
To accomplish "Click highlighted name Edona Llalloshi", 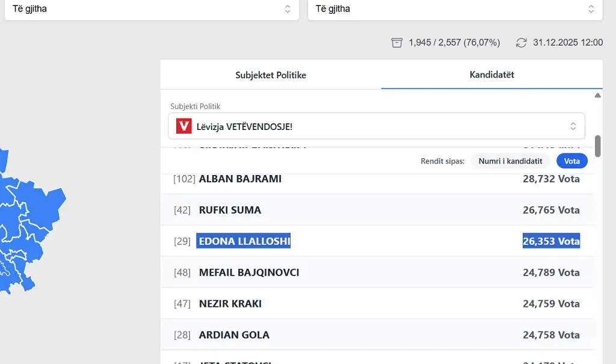I will click(x=244, y=241).
